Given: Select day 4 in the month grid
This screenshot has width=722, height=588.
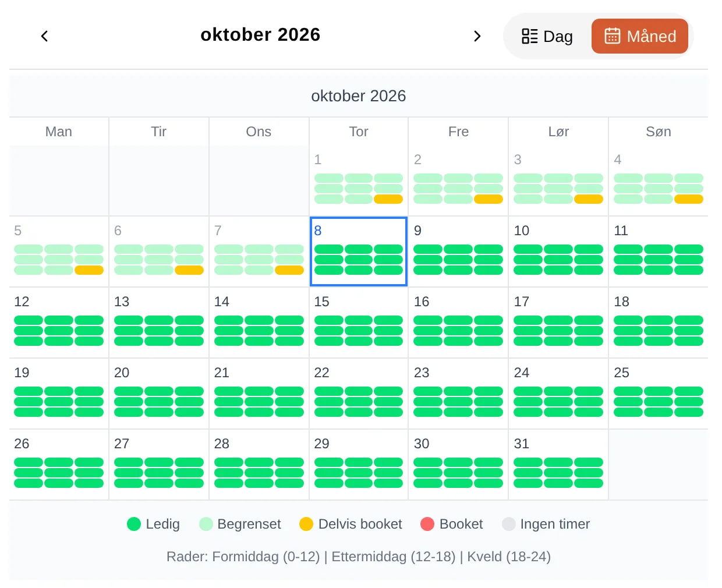Looking at the screenshot, I should tap(659, 180).
